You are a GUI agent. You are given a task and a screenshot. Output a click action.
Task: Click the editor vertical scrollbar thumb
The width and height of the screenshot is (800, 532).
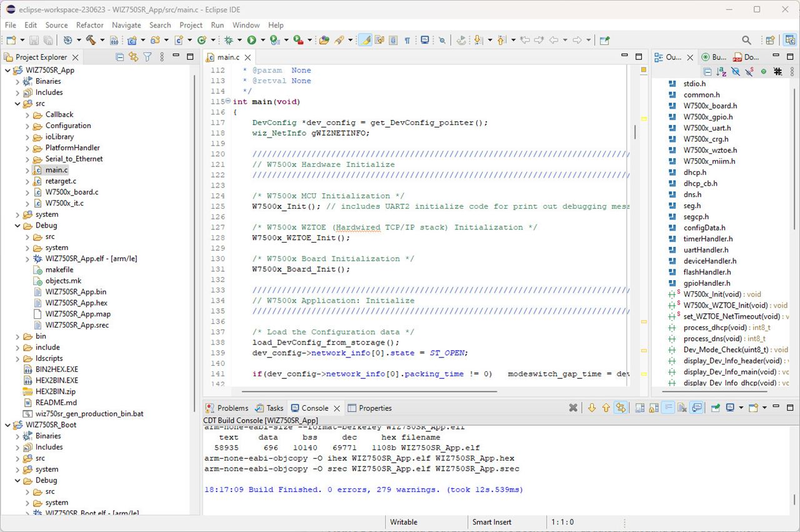(635, 131)
